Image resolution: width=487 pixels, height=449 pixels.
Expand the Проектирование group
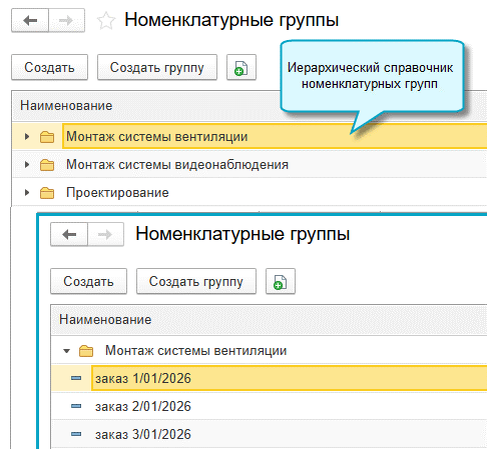click(27, 193)
